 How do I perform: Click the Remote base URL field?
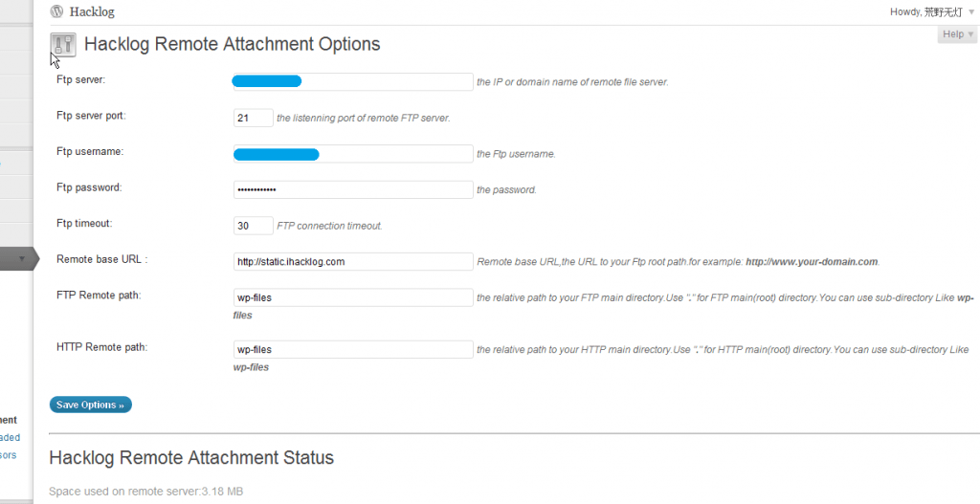point(353,261)
